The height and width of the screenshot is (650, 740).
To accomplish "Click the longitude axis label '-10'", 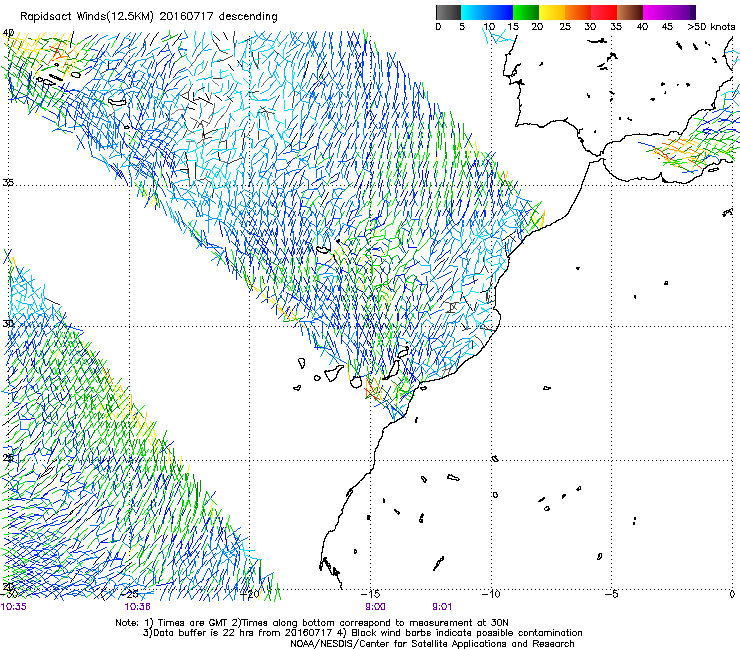I will point(491,594).
